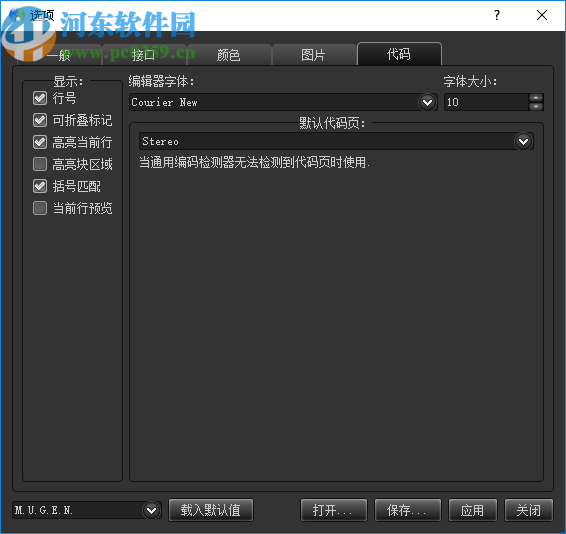Click the 字体大小 label

470,82
